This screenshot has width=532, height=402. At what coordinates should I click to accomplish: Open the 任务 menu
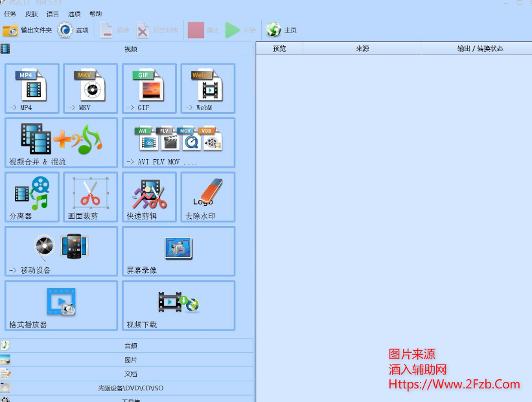click(x=10, y=14)
